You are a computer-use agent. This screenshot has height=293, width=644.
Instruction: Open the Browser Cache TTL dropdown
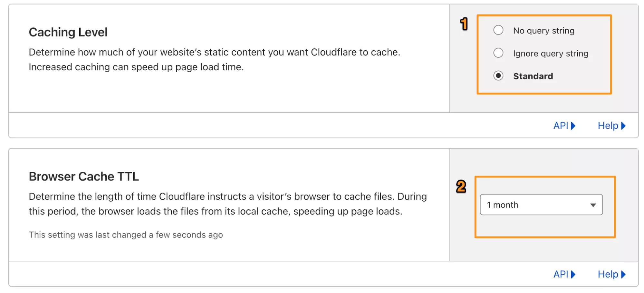click(x=541, y=204)
